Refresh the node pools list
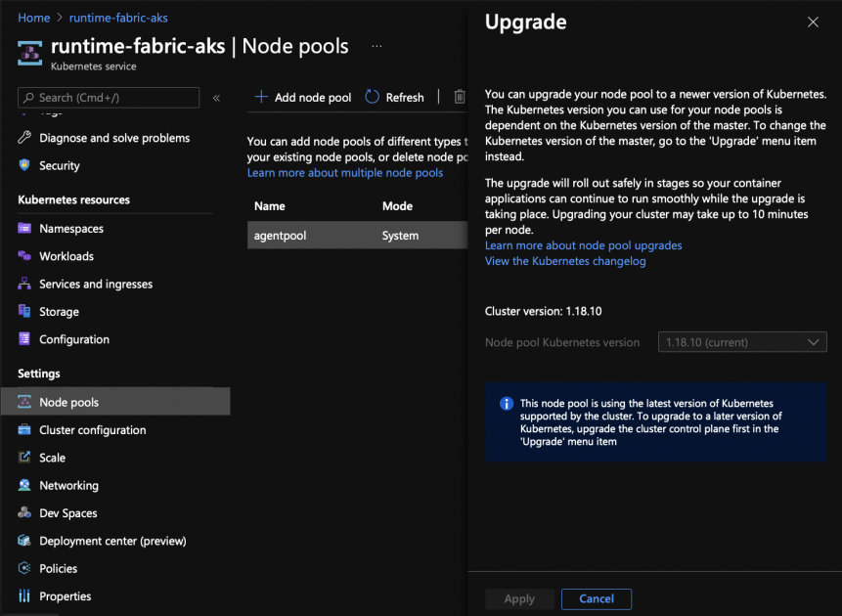The height and width of the screenshot is (616, 842). (394, 97)
